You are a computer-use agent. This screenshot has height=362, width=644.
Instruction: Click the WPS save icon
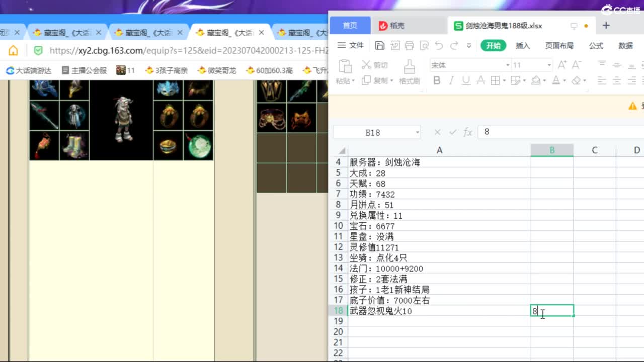[380, 46]
